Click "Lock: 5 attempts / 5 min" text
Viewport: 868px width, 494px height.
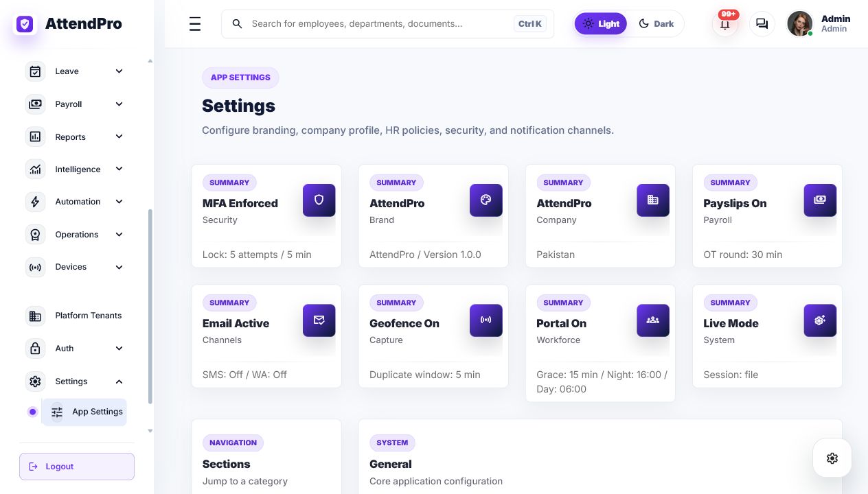pos(257,255)
